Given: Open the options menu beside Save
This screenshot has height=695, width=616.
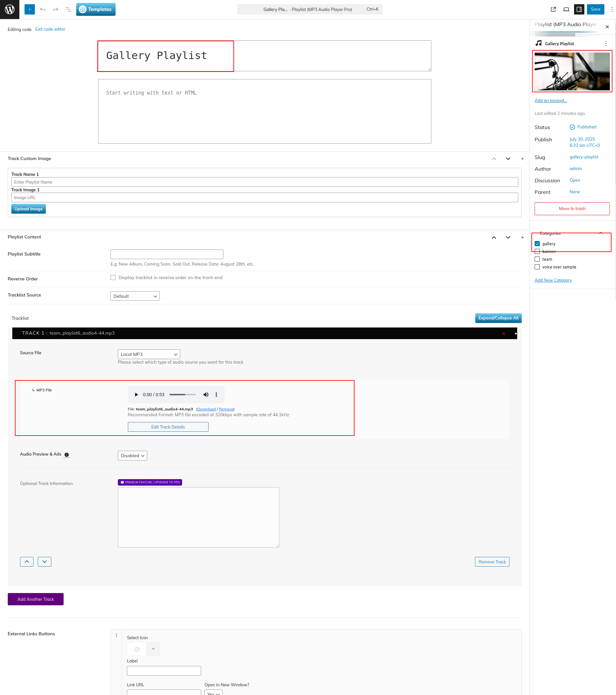Looking at the screenshot, I should pyautogui.click(x=611, y=9).
